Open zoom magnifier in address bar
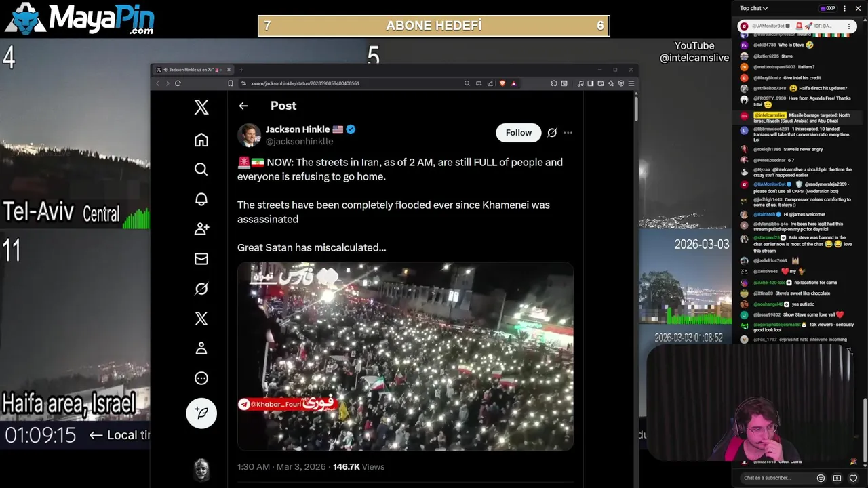The width and height of the screenshot is (868, 488). tap(467, 83)
